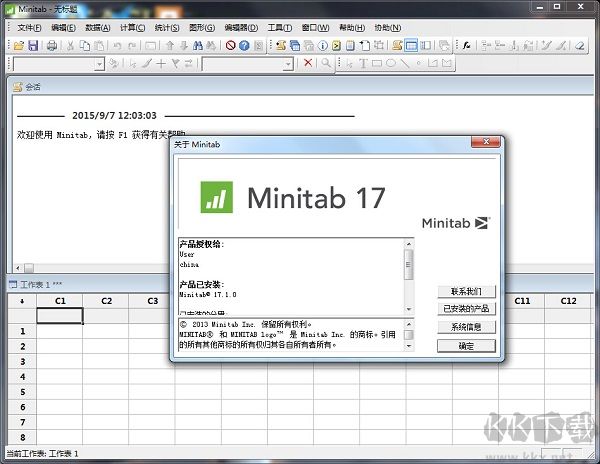Click the Cut scissors icon
The width and height of the screenshot is (600, 464).
click(x=70, y=46)
